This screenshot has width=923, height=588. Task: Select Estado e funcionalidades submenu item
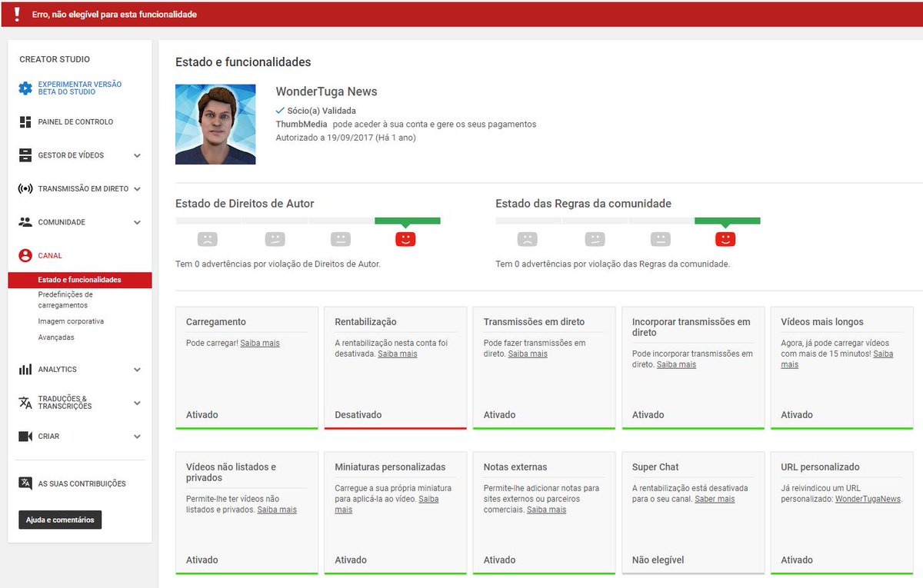(x=80, y=280)
